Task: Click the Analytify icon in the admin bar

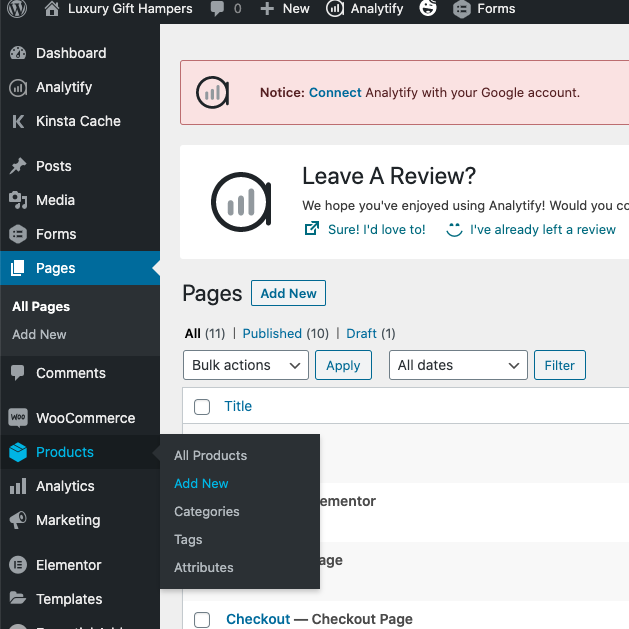Action: tap(335, 8)
